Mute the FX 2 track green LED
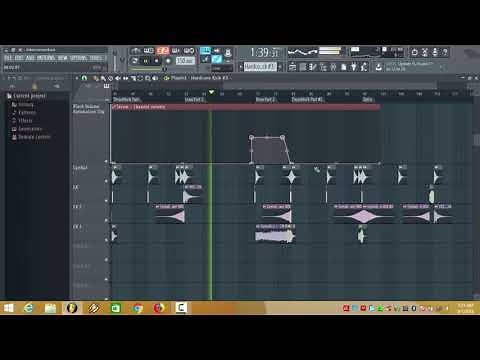 pos(106,220)
